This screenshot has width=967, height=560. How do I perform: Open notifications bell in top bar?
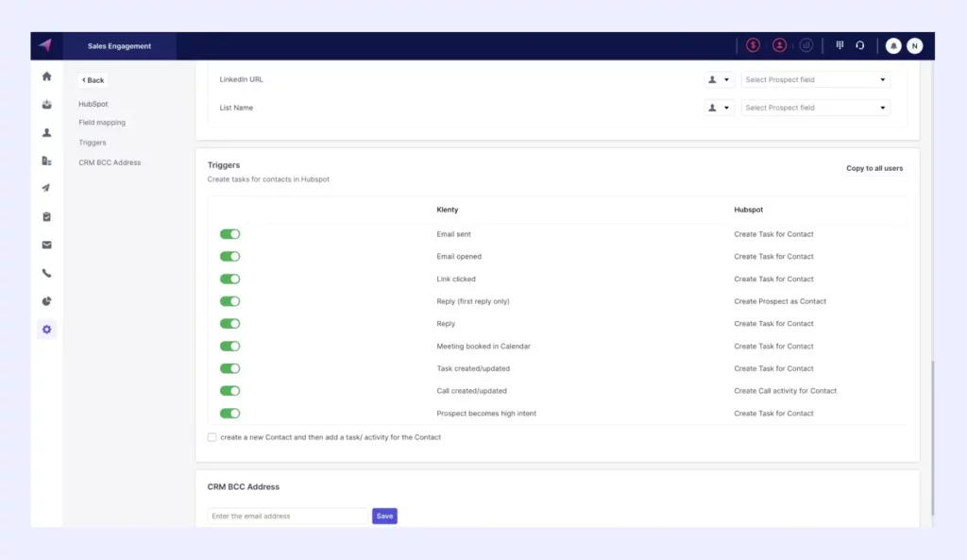coord(892,44)
